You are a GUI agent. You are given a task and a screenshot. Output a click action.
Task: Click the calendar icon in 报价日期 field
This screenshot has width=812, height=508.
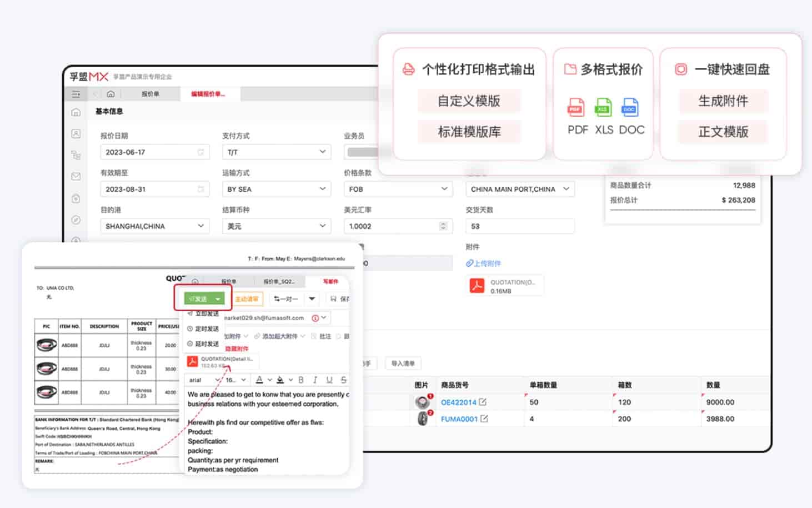(x=201, y=152)
